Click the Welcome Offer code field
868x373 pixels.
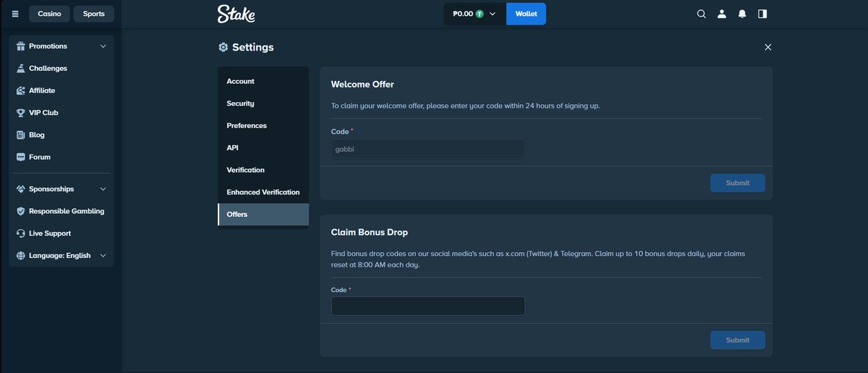tap(427, 149)
